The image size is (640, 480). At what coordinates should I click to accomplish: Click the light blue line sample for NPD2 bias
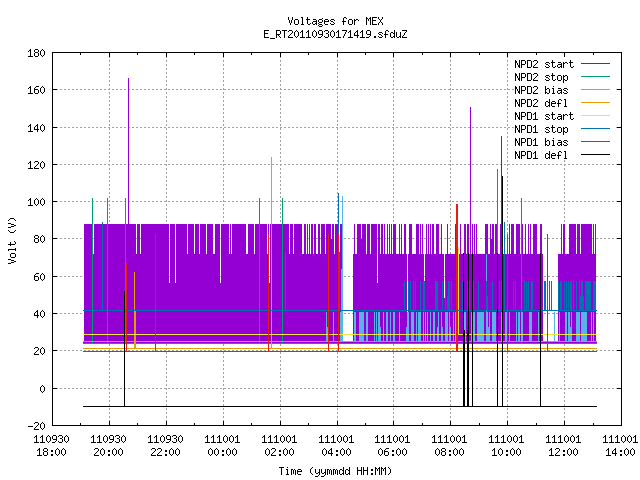click(x=595, y=90)
